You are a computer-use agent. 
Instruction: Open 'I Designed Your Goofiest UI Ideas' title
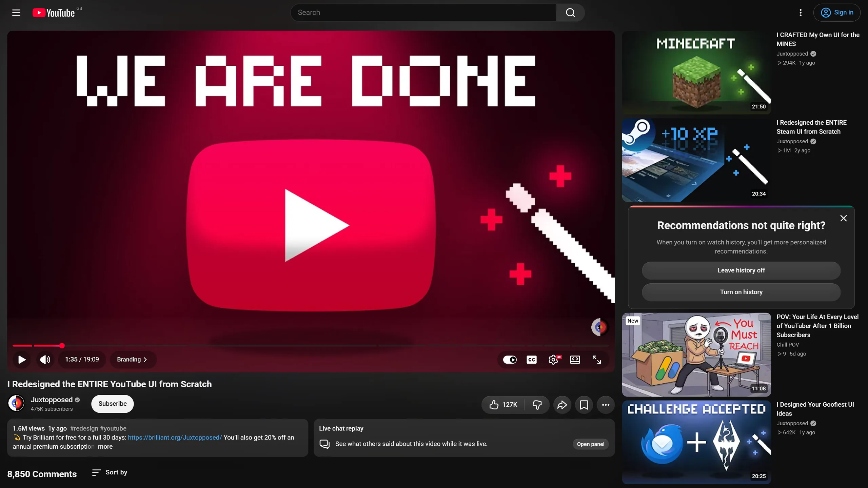coord(815,409)
